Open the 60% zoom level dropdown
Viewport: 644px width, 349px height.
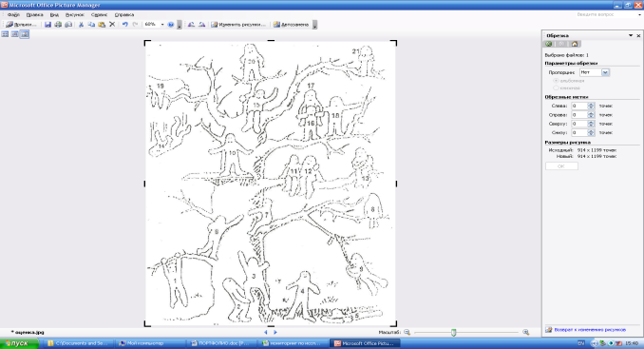coord(162,25)
